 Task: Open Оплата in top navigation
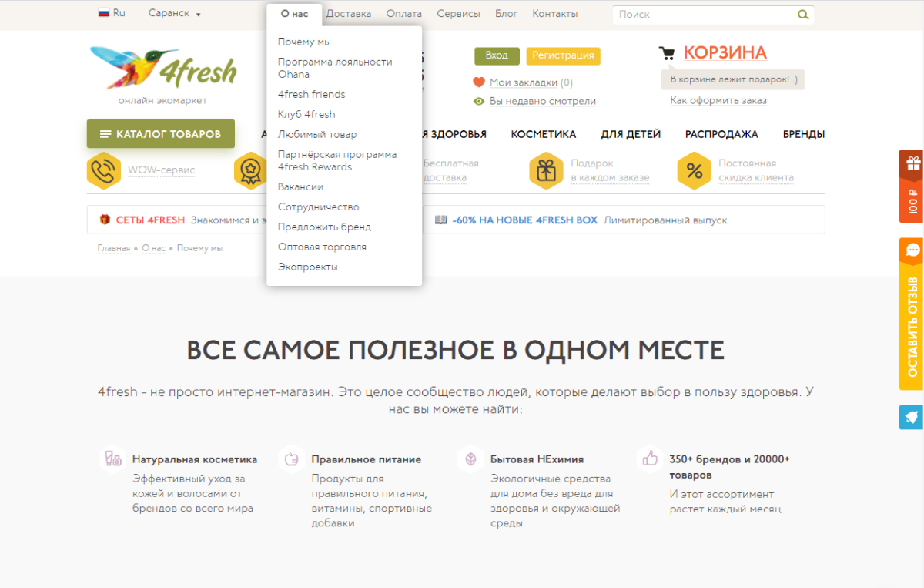(x=404, y=14)
